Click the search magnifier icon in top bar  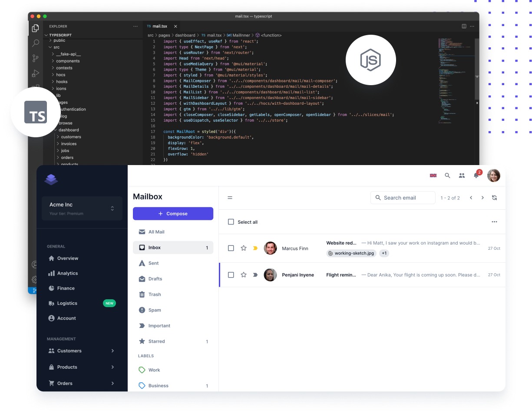[x=447, y=175]
